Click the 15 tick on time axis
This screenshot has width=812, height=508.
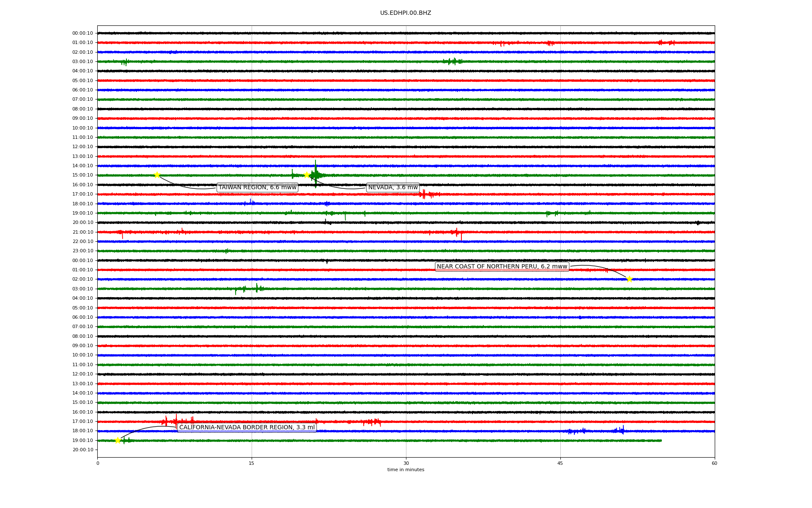252,463
